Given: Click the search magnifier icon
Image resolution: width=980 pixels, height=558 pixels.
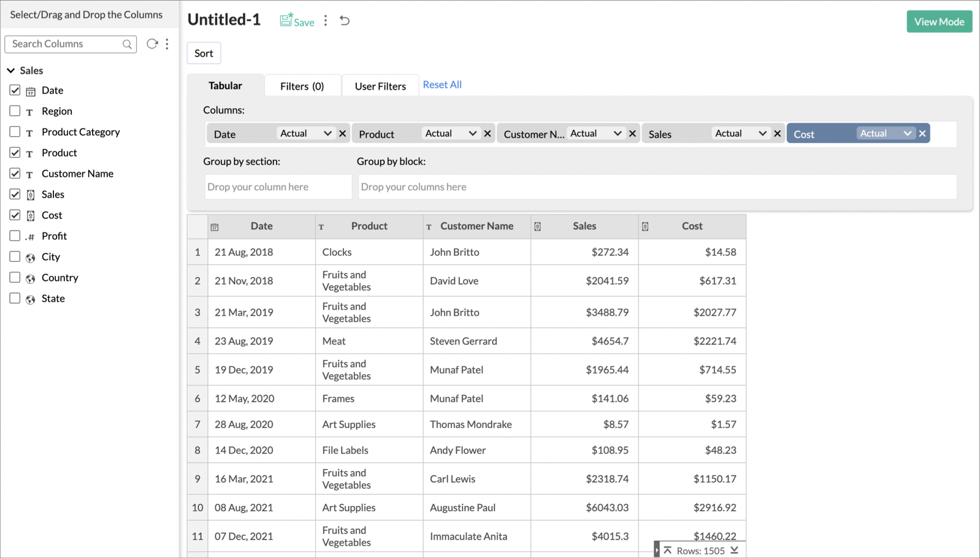Looking at the screenshot, I should [127, 44].
